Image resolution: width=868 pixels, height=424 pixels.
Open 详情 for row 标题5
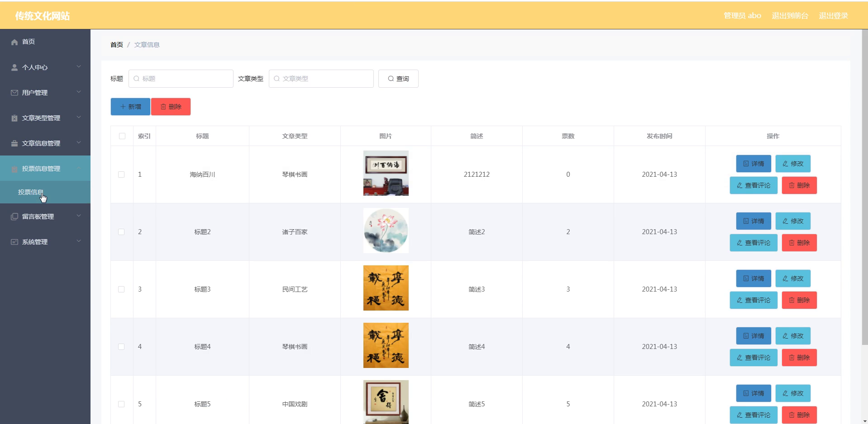tap(754, 393)
